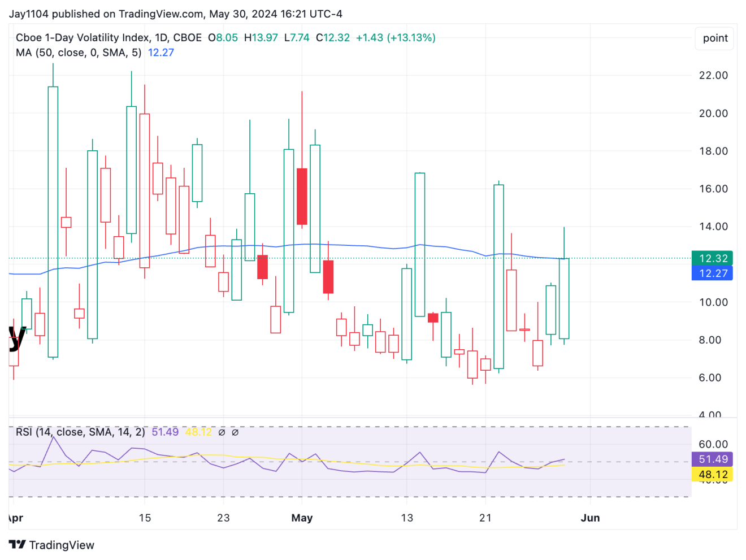The image size is (746, 560).
Task: Click the '15' date axis label
Action: (x=145, y=518)
